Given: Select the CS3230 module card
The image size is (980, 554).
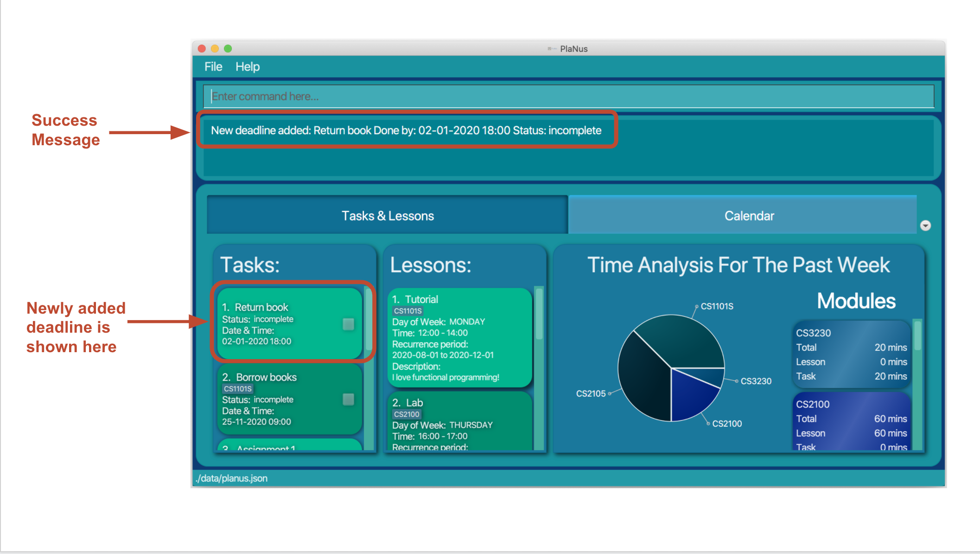Looking at the screenshot, I should coord(851,354).
